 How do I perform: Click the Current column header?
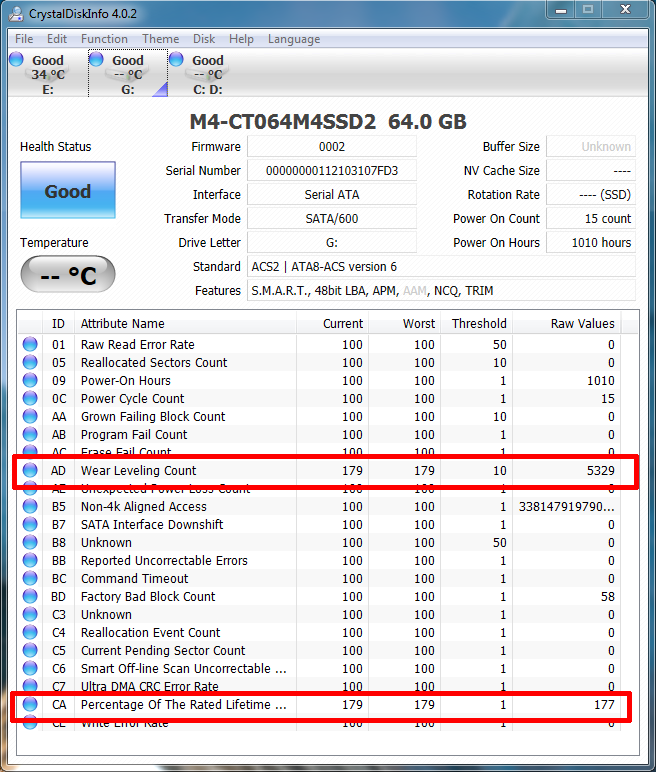[x=332, y=323]
